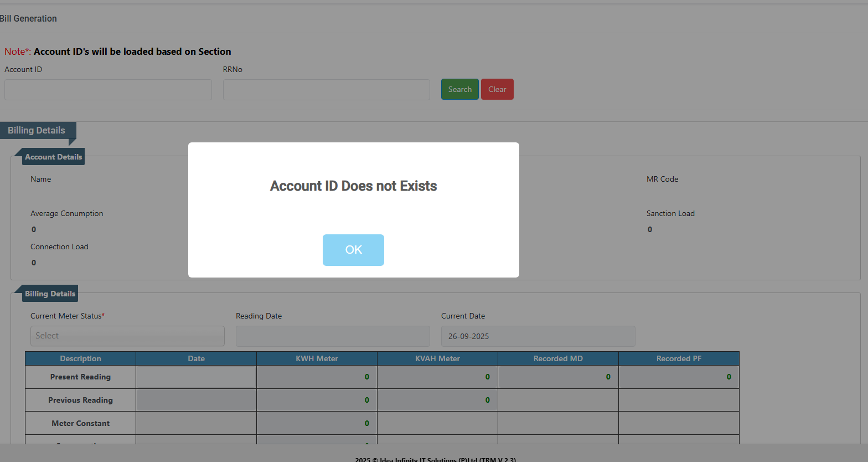Focus the Account ID input field
This screenshot has height=462, width=868.
click(x=108, y=90)
